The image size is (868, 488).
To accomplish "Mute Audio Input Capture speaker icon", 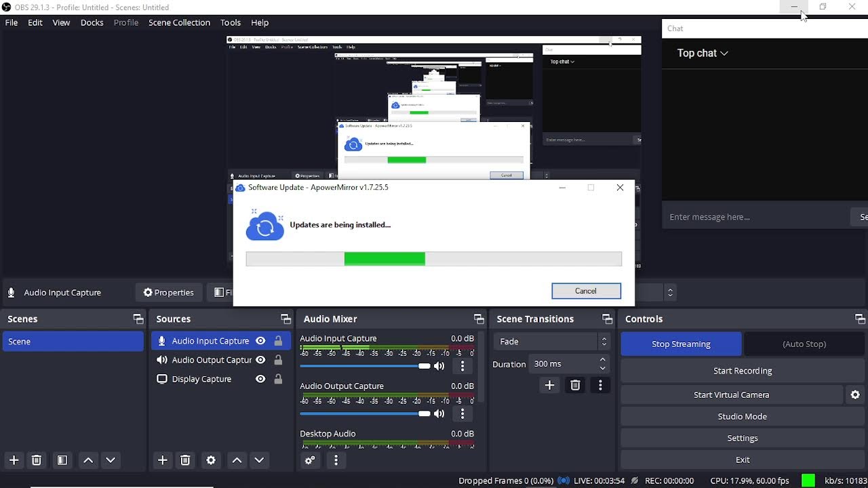I will pyautogui.click(x=439, y=366).
